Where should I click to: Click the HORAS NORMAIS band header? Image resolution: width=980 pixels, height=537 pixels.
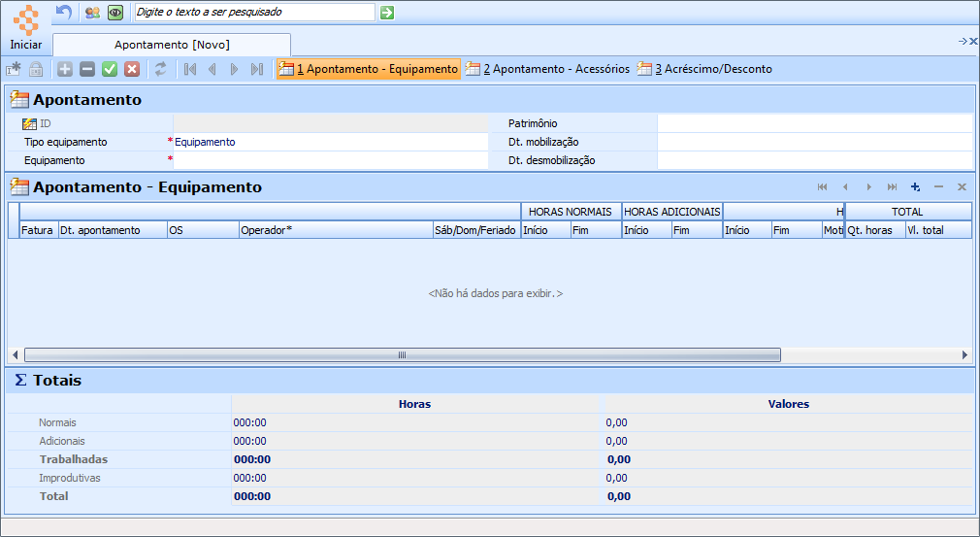pyautogui.click(x=572, y=212)
